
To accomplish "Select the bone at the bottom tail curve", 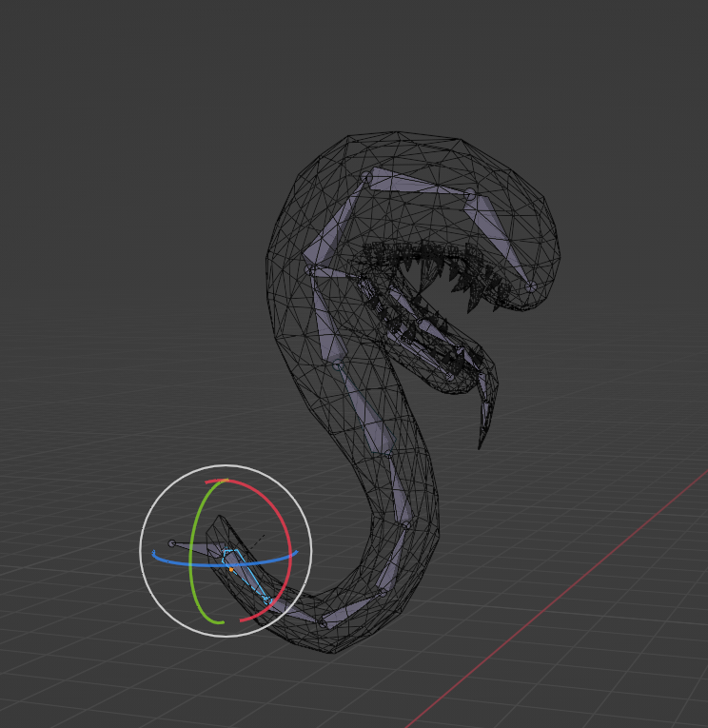I will (x=353, y=608).
